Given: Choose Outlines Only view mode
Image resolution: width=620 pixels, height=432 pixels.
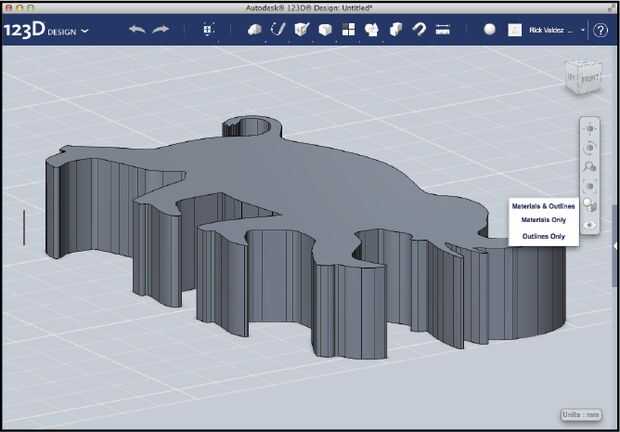Looking at the screenshot, I should 543,236.
